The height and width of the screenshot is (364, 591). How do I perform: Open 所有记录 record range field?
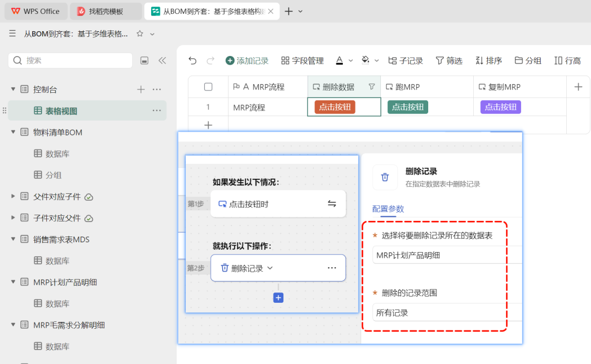(447, 313)
